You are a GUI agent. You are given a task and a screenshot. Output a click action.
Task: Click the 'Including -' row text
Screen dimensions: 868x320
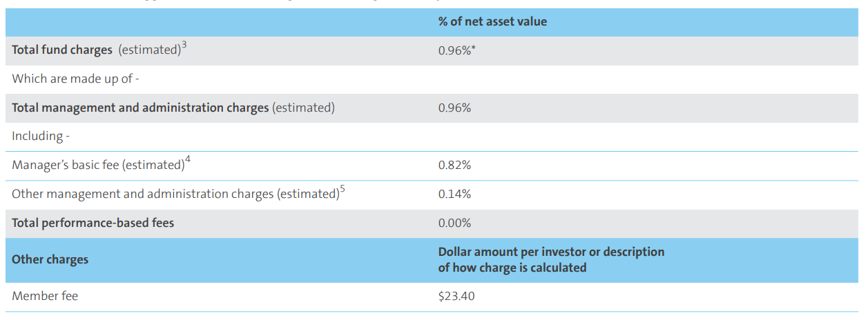(41, 137)
